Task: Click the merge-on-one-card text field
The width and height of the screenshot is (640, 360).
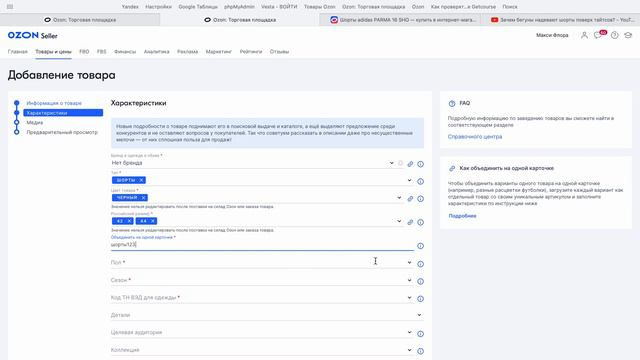Action: click(262, 244)
